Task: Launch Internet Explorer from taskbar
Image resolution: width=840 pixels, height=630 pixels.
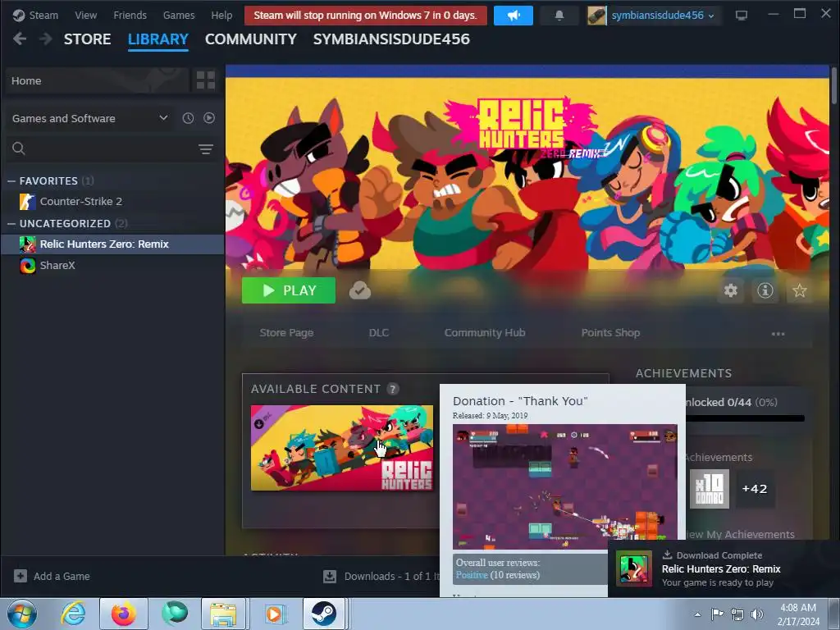Action: click(x=73, y=614)
